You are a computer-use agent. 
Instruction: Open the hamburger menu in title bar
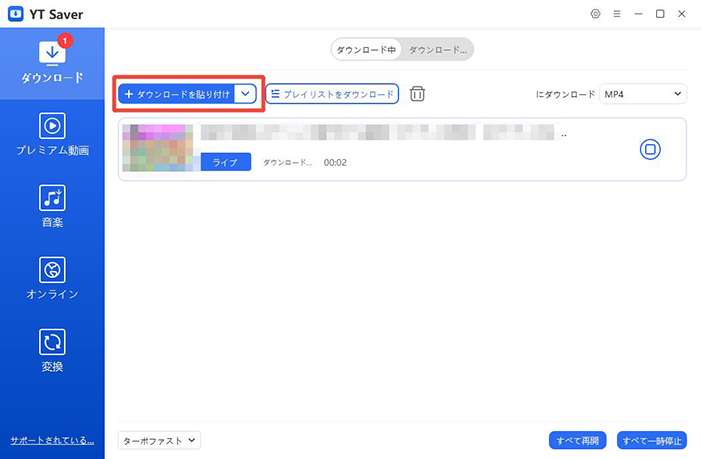(617, 14)
